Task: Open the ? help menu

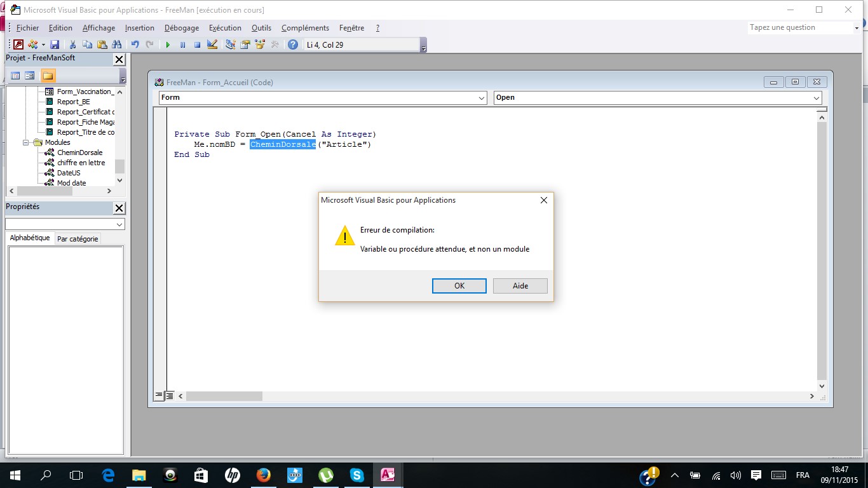Action: click(377, 28)
